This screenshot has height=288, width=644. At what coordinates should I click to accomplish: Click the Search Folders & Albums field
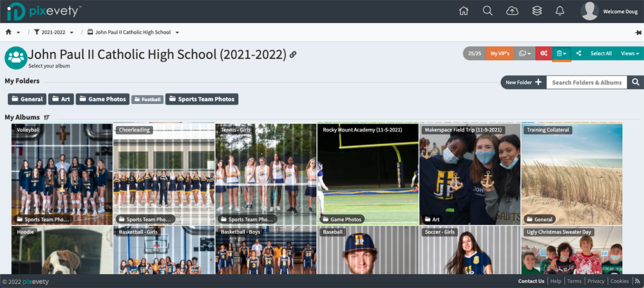point(587,82)
